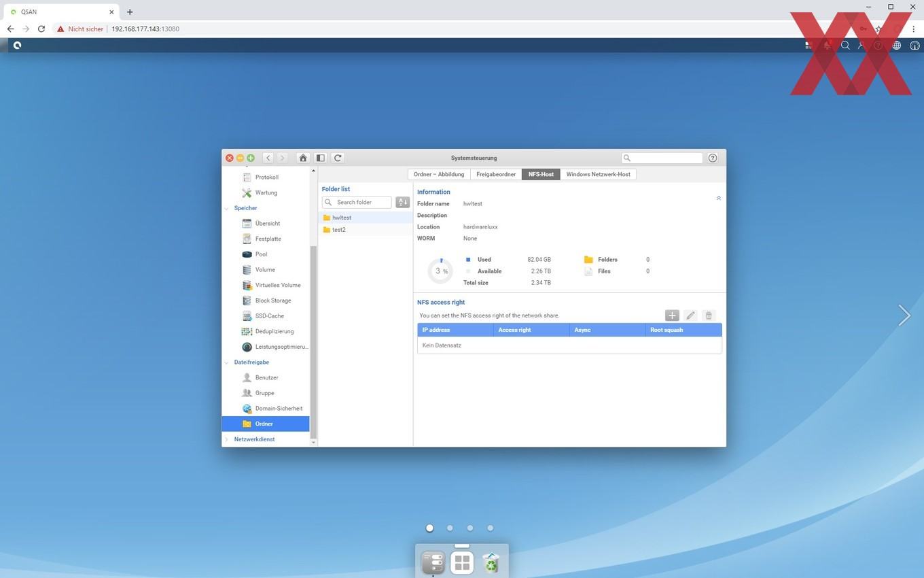The image size is (924, 578).
Task: Open Deduplizierung settings
Action: [274, 331]
